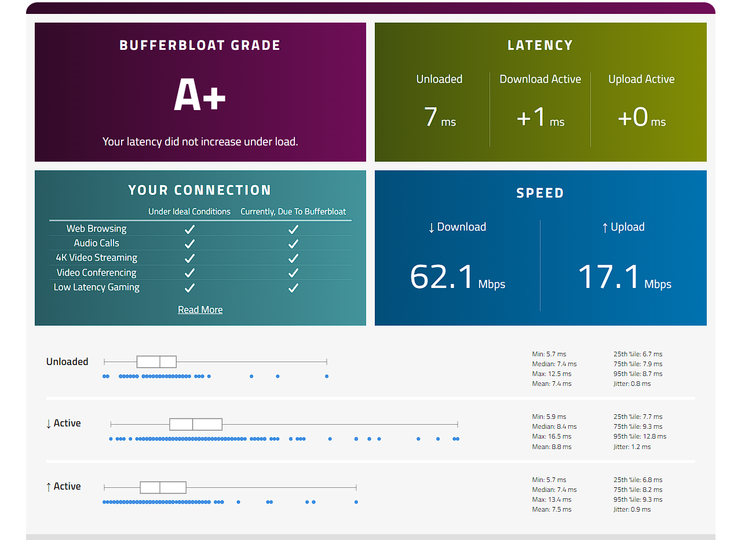Click the 17.1 Mbps upload speed

point(624,277)
